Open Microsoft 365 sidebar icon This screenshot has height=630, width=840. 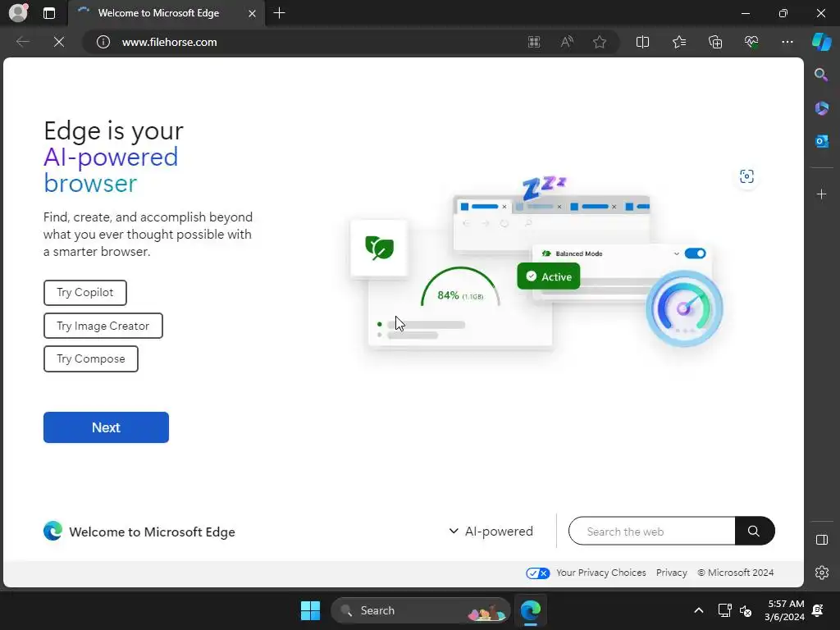821,107
